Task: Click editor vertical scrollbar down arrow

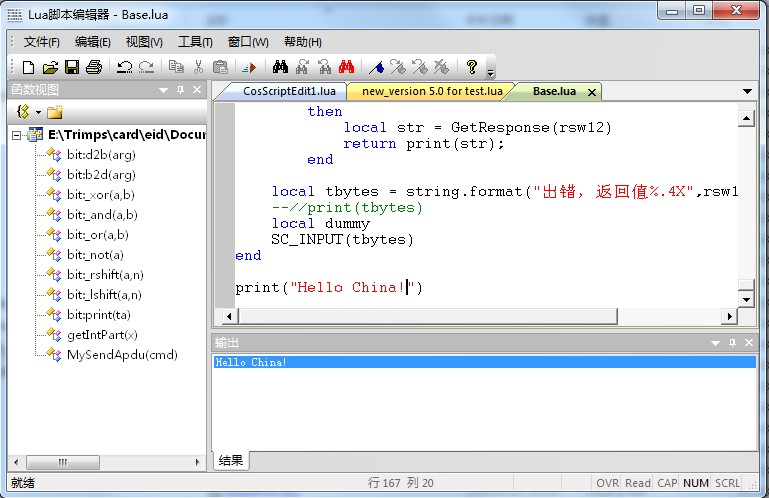Action: pyautogui.click(x=746, y=299)
